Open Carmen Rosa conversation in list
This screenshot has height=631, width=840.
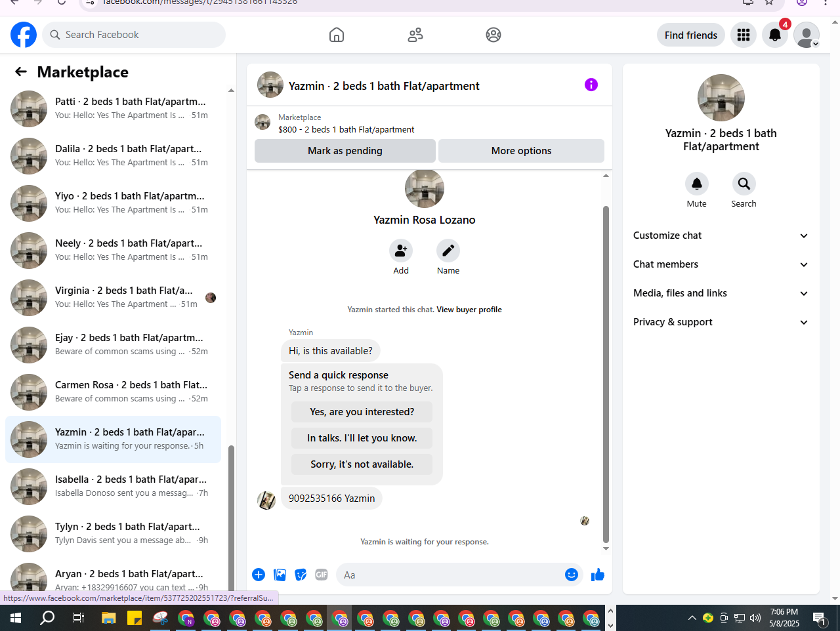click(113, 392)
